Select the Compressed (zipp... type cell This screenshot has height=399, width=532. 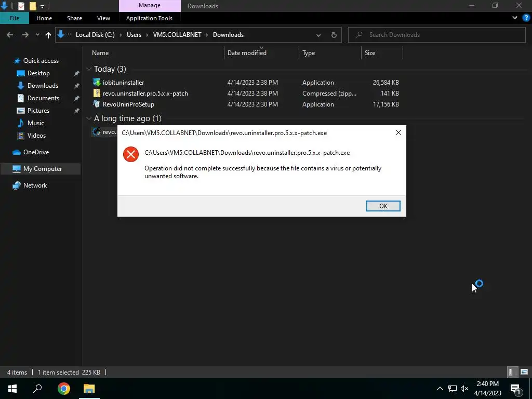tap(329, 94)
